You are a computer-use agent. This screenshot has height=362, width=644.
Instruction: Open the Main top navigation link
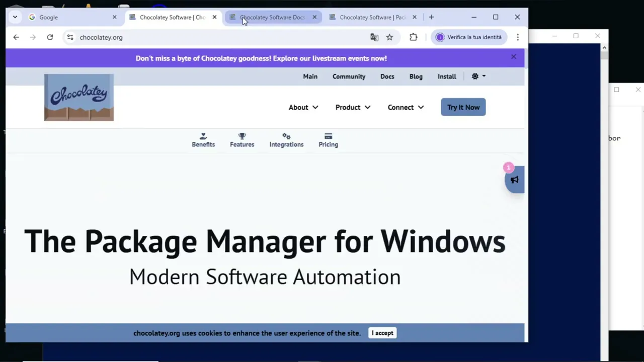[x=310, y=76]
